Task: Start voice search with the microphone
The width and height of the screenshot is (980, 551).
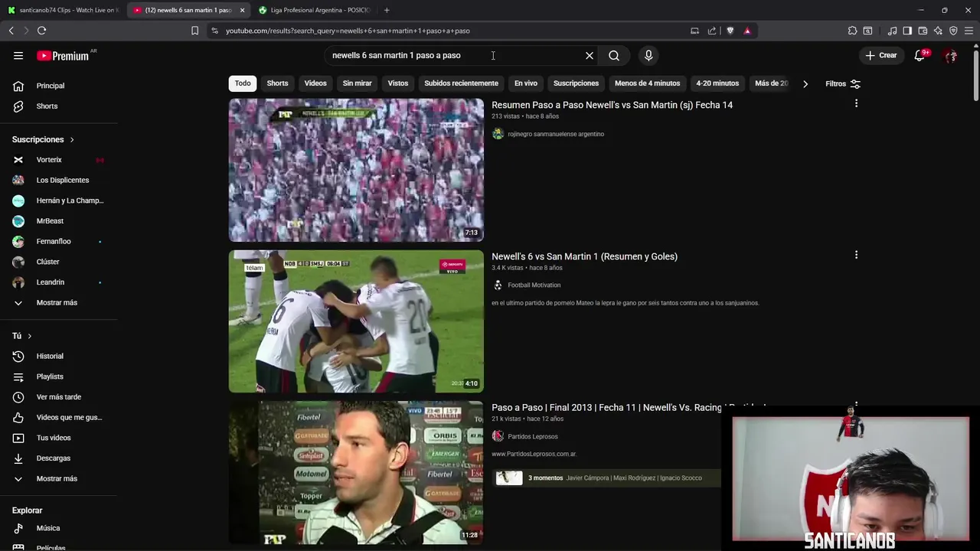Action: [648, 55]
